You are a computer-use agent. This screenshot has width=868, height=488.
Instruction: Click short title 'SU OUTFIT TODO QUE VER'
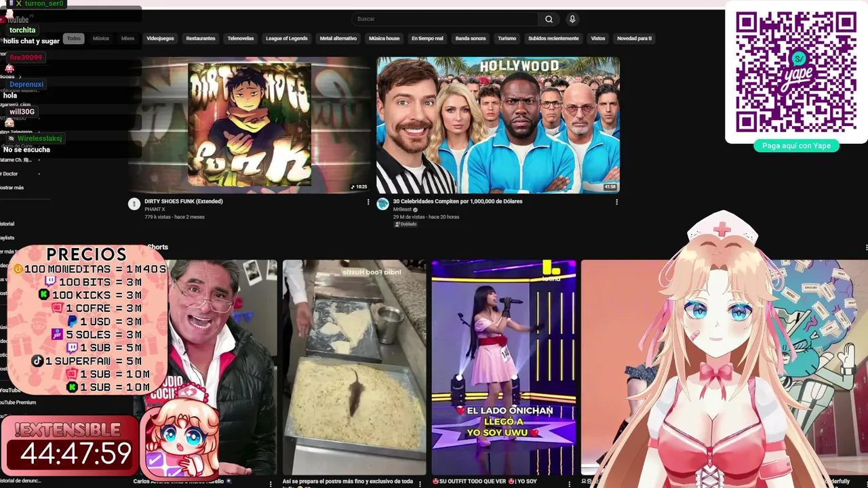485,481
